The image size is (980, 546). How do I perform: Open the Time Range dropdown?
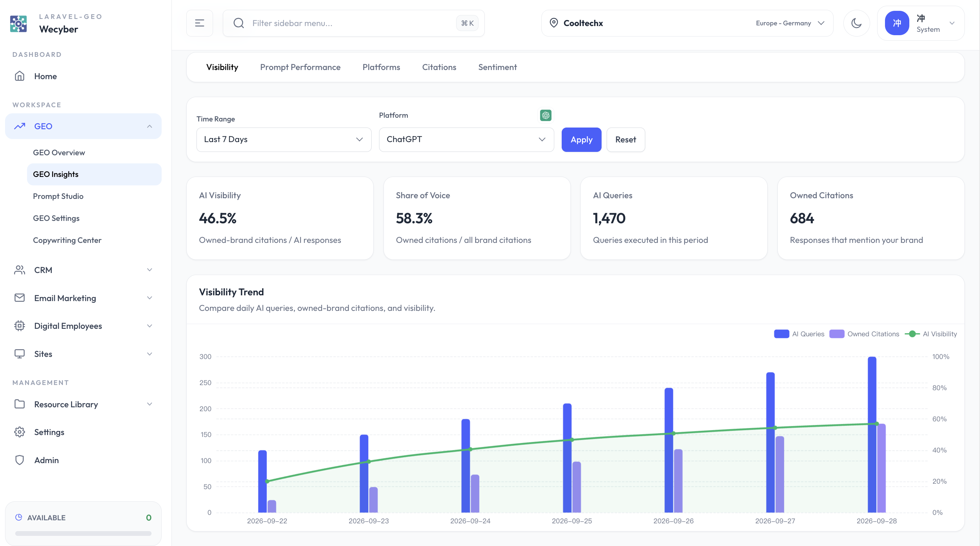point(284,140)
